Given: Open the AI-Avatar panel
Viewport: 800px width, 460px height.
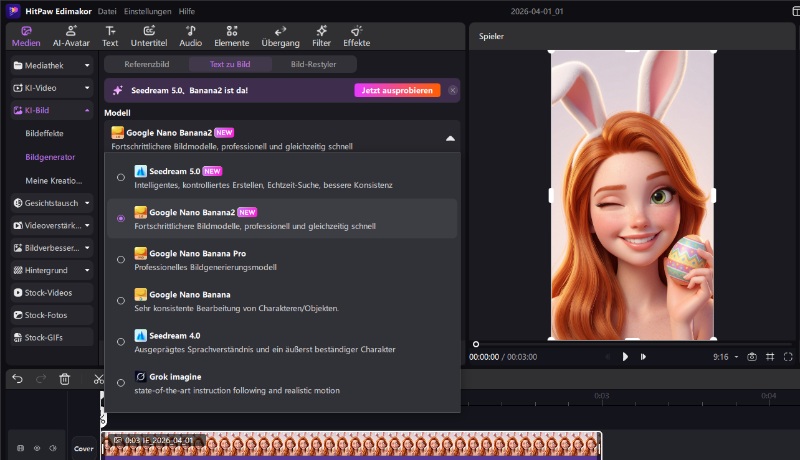Looking at the screenshot, I should pos(71,36).
